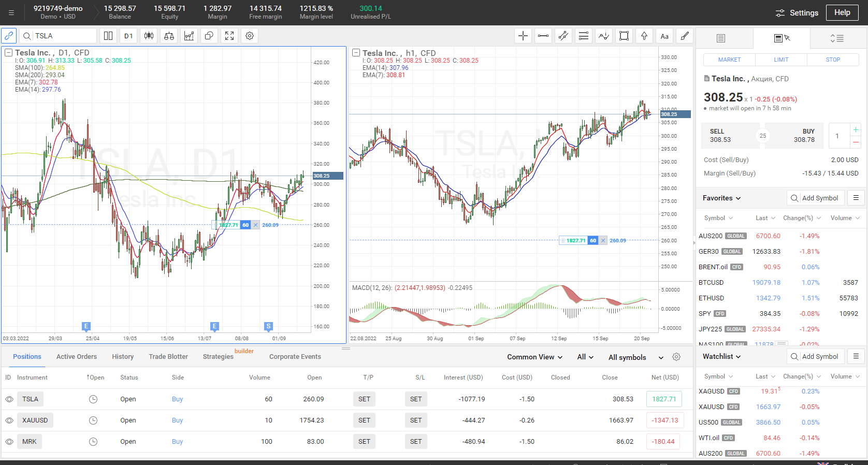The width and height of the screenshot is (868, 465).
Task: Open chart settings gear in toolbar
Action: tap(250, 36)
